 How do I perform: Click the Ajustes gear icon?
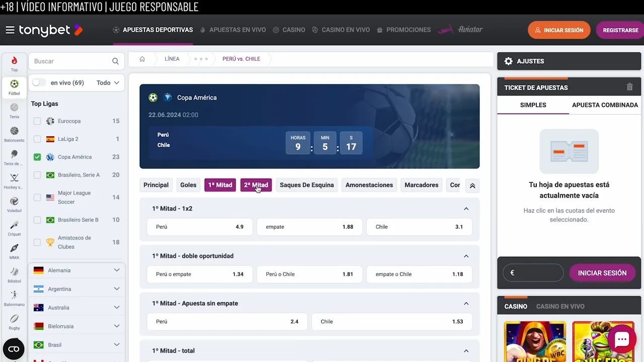pyautogui.click(x=508, y=61)
